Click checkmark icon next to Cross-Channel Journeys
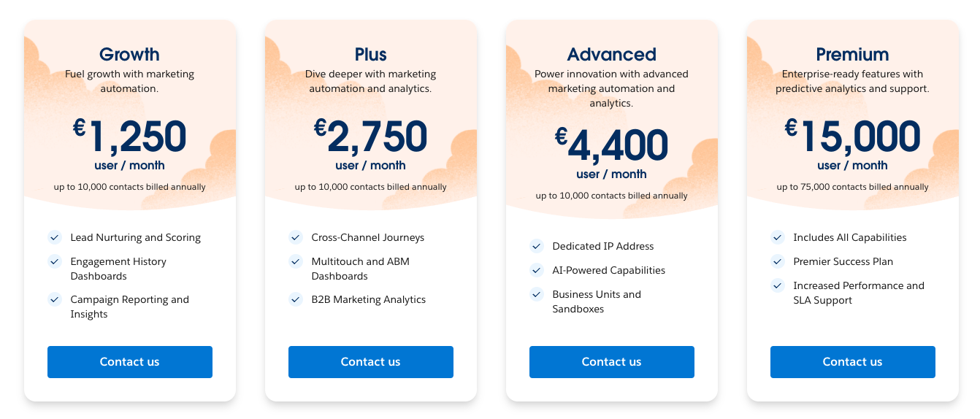The width and height of the screenshot is (980, 419). point(296,237)
